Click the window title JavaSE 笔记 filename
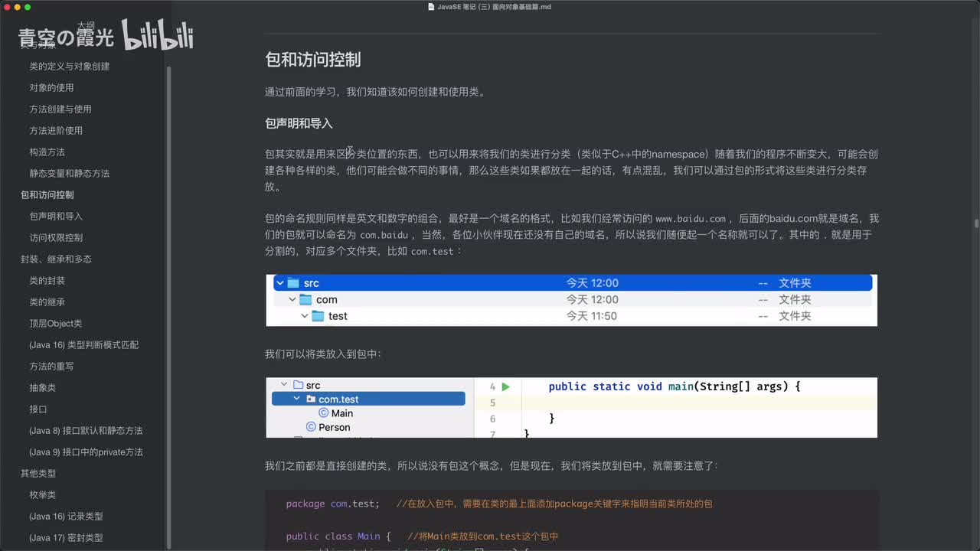The height and width of the screenshot is (551, 980). [x=495, y=7]
